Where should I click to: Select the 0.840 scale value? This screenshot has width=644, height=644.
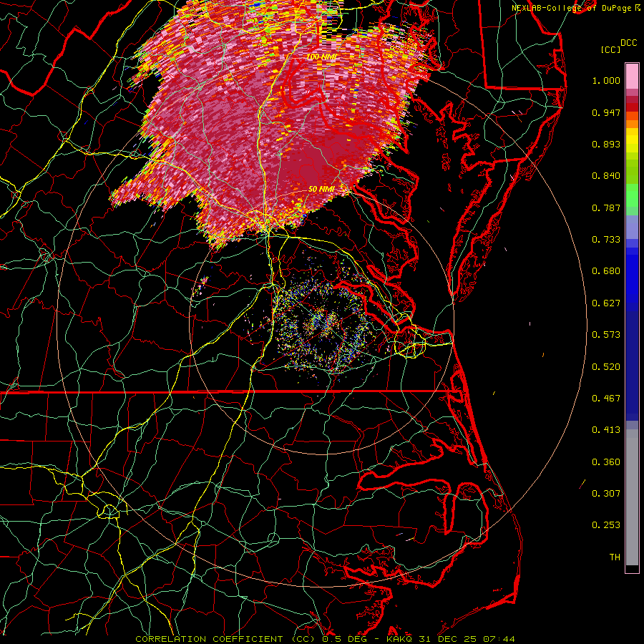(606, 176)
